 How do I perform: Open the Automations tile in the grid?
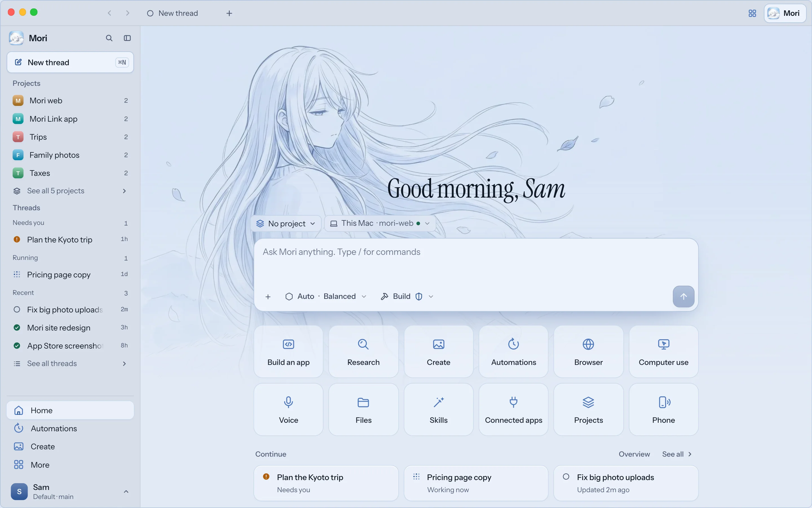(513, 351)
